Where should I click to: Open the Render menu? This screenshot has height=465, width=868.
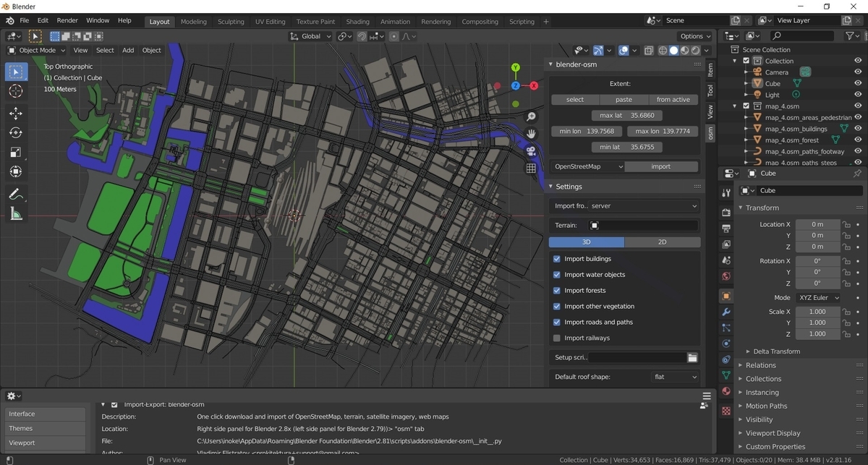tap(67, 21)
